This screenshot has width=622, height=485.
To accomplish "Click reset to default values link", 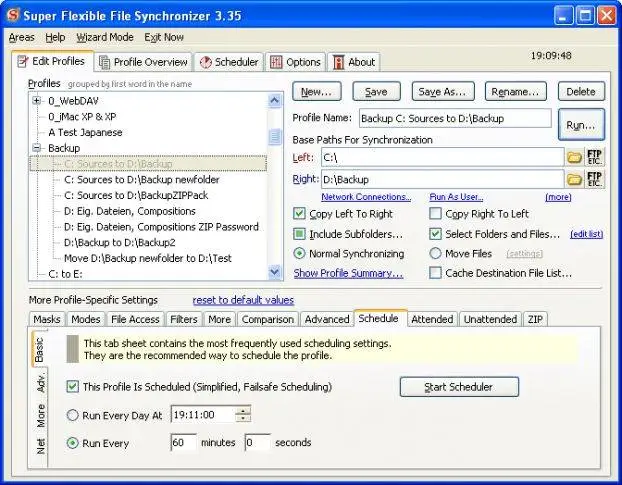I will [243, 300].
